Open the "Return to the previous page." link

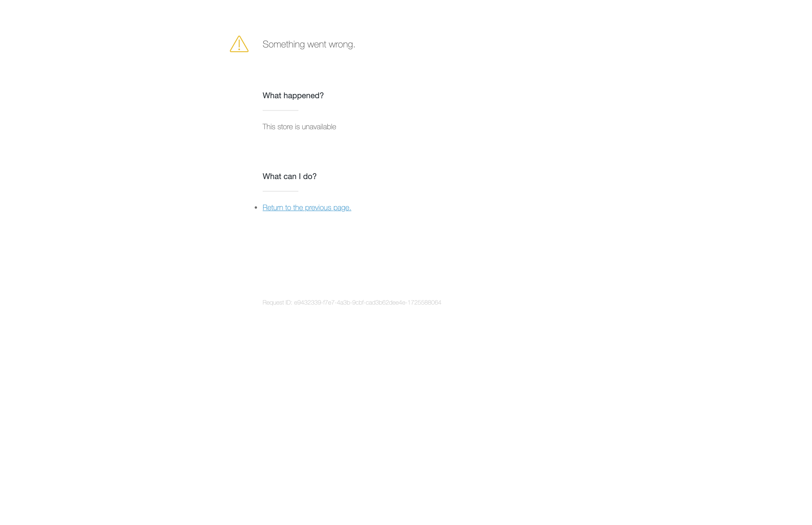tap(307, 207)
